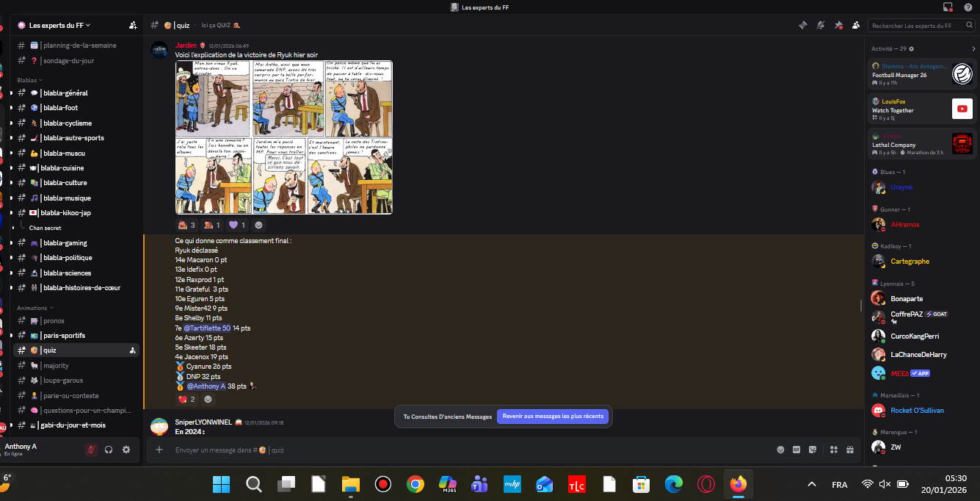Toggle headphones deafen in user panel
980x501 pixels.
109,450
